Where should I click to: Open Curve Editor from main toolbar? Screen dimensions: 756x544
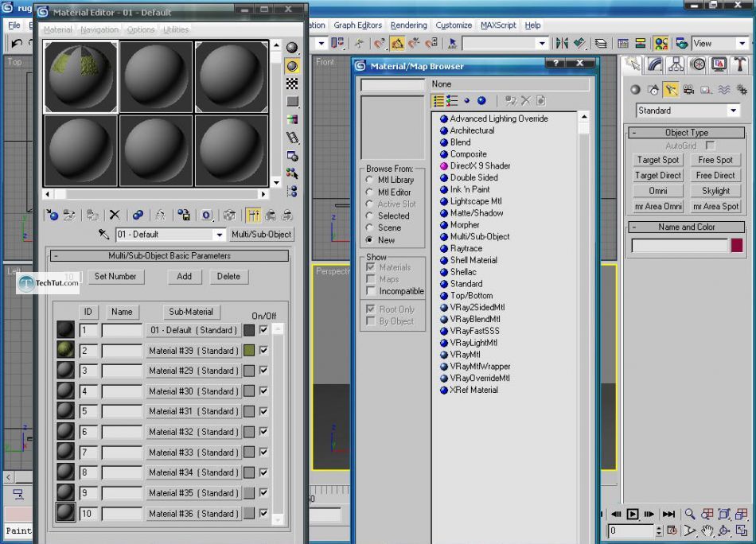click(623, 44)
